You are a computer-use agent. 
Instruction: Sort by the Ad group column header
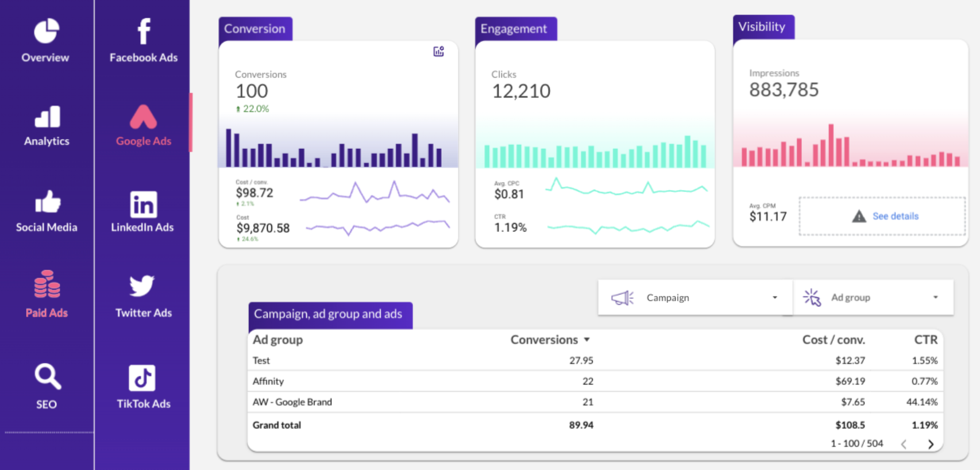click(x=277, y=340)
